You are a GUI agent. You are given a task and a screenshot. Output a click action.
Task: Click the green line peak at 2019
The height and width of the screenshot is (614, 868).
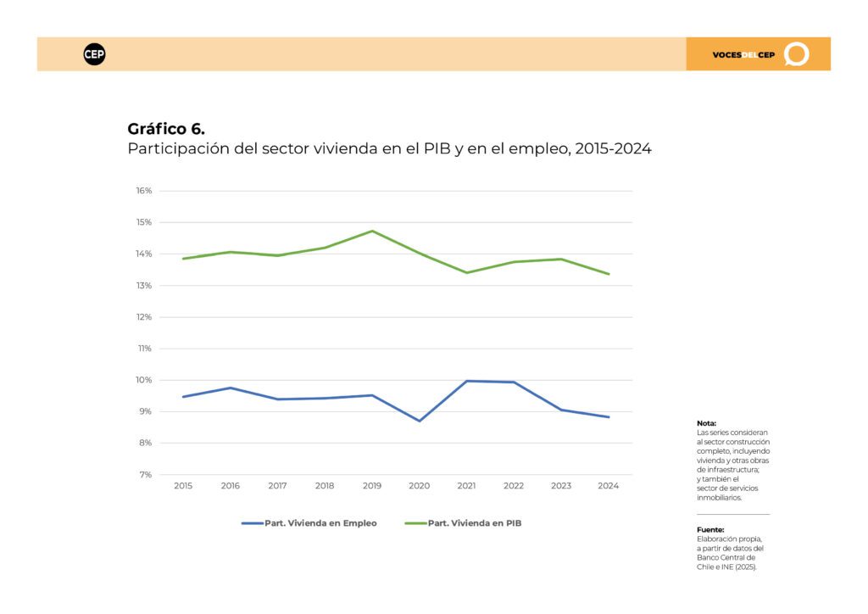[372, 231]
